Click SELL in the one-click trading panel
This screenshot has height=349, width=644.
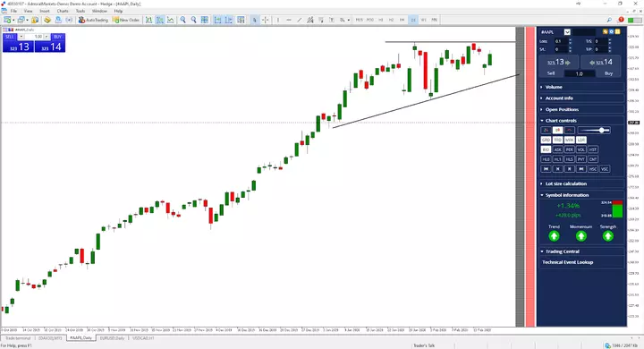[x=10, y=37]
